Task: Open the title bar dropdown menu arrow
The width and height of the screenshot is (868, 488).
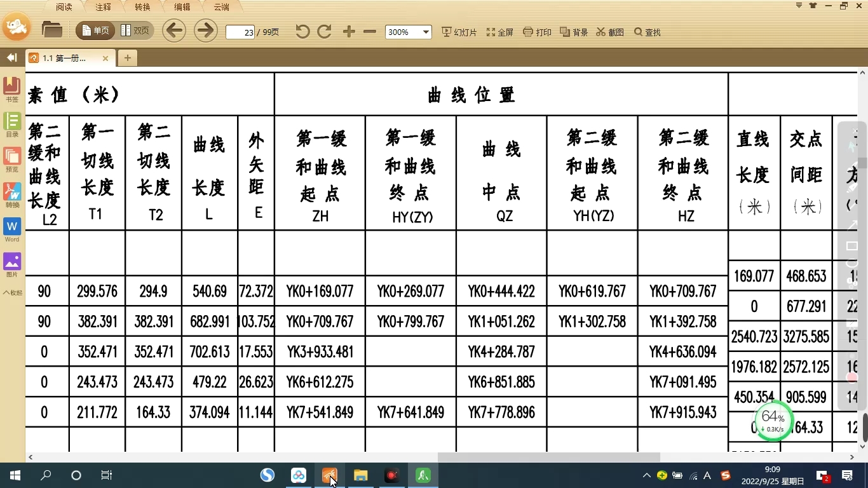Action: [x=799, y=5]
